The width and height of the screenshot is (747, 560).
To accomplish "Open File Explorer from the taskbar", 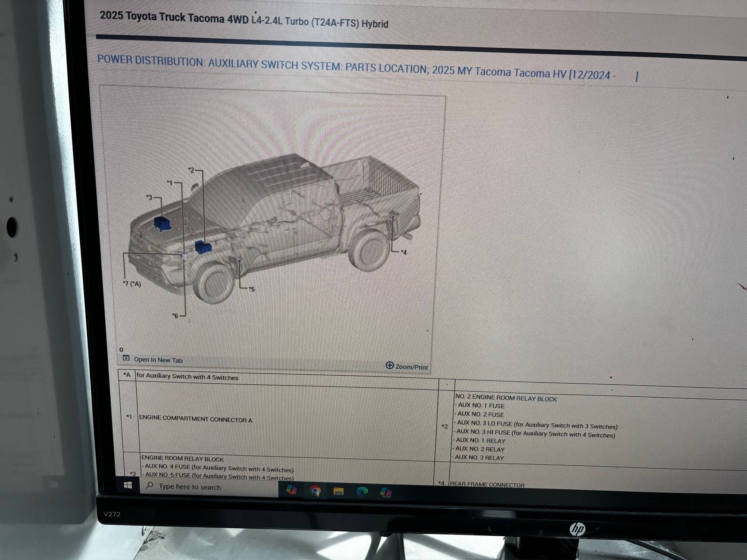I will click(338, 492).
